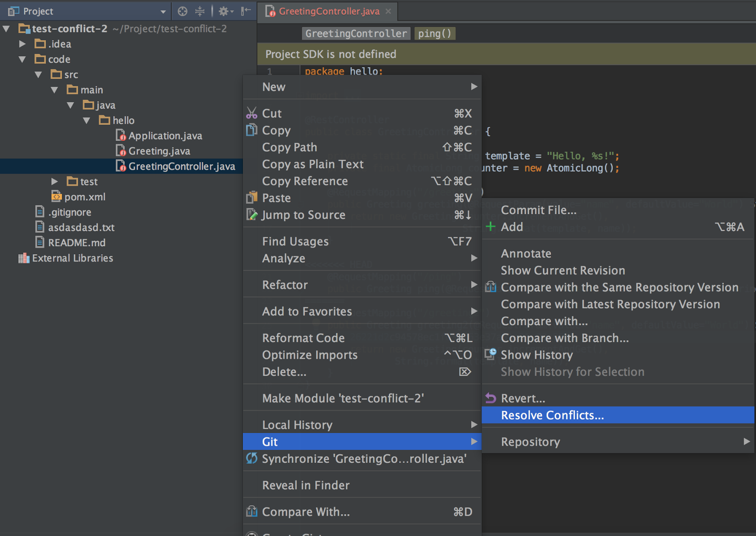Open the Project panel settings gear
Image resolution: width=756 pixels, height=536 pixels.
224,11
